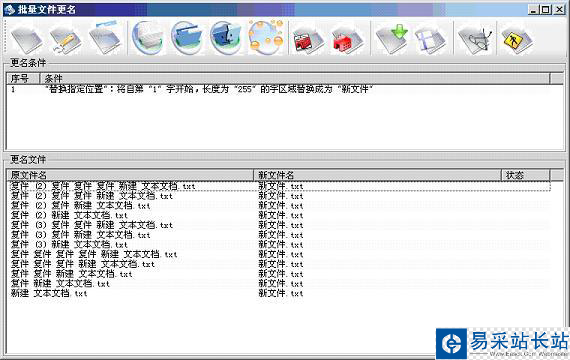Select file “复件 (3) 新建 文本文档.txt”
The width and height of the screenshot is (570, 360).
pyautogui.click(x=69, y=245)
